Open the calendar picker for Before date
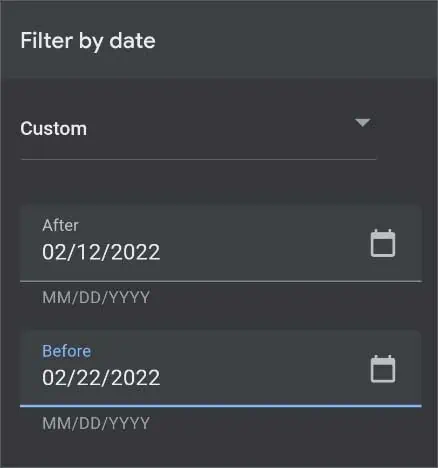This screenshot has height=468, width=438. pyautogui.click(x=383, y=369)
